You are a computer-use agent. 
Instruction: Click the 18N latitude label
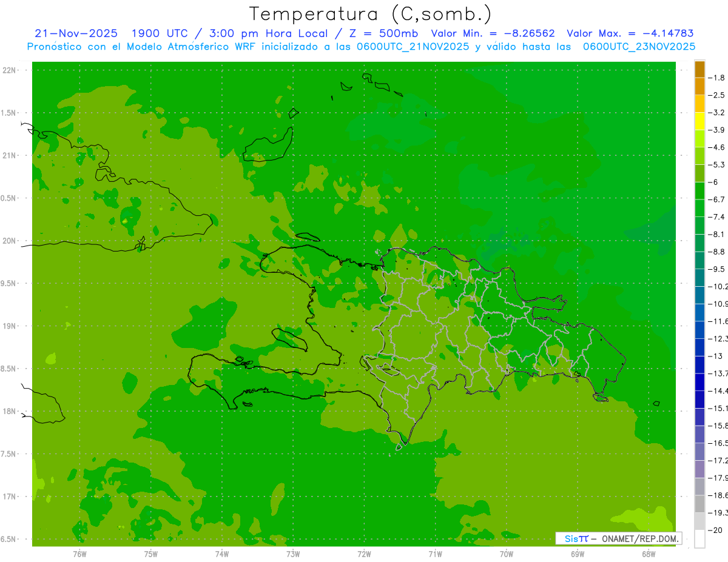(x=9, y=412)
